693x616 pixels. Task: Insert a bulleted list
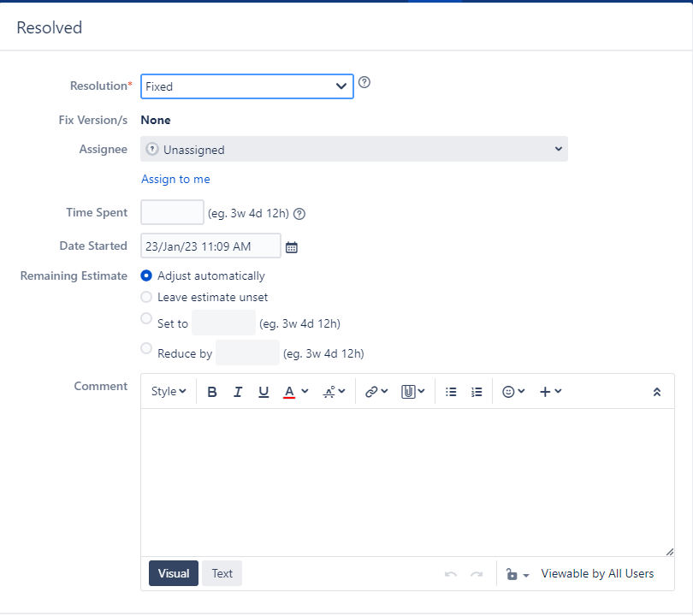tap(451, 392)
